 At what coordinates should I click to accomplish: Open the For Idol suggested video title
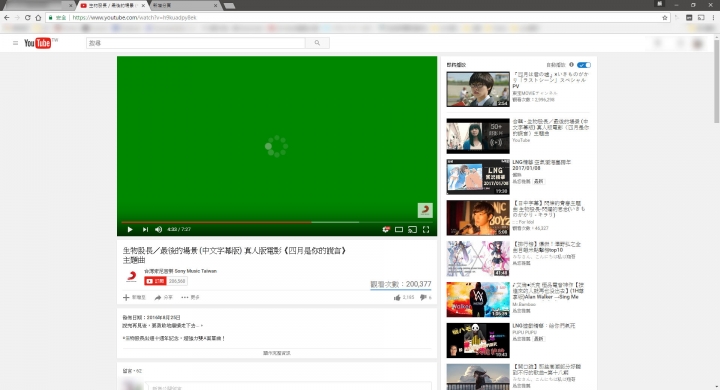click(549, 209)
